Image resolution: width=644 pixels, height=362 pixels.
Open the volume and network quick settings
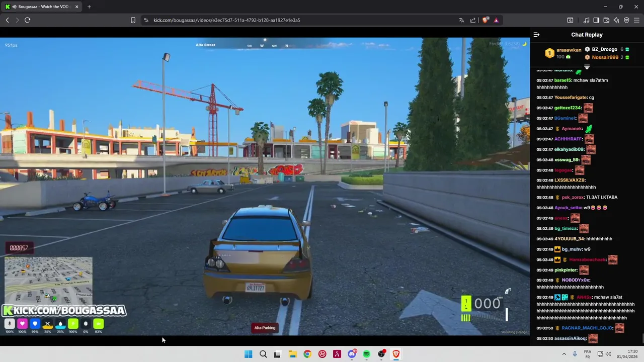pos(604,354)
